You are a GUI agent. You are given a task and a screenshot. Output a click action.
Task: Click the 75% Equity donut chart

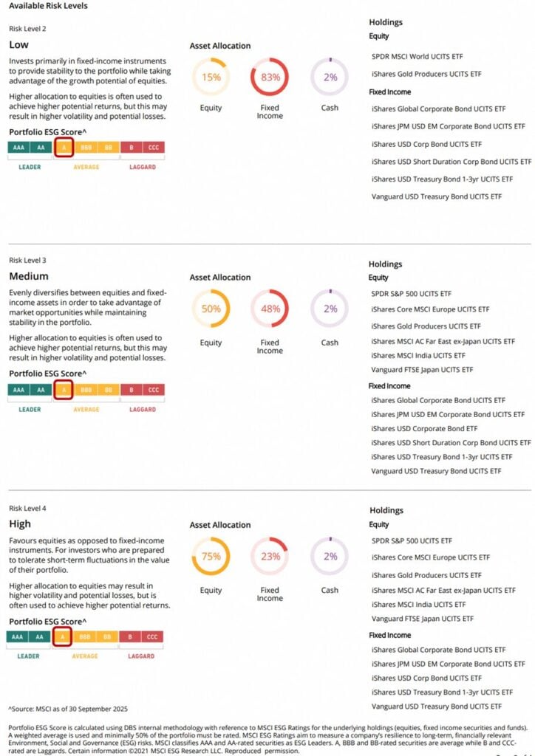click(211, 557)
